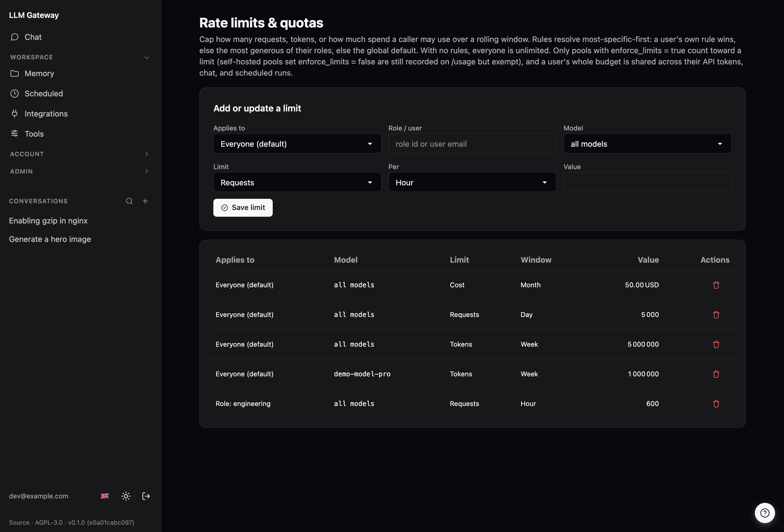Click the LLM Gateway title

34,15
